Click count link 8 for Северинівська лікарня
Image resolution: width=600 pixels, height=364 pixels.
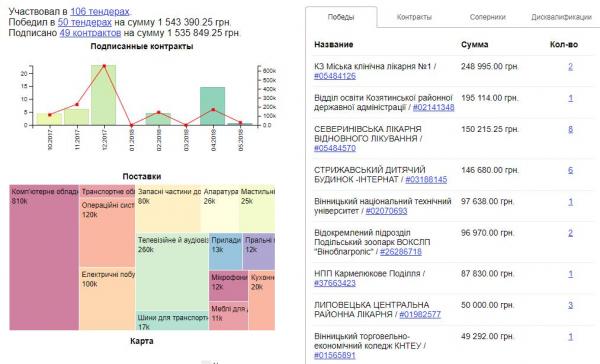tap(570, 129)
